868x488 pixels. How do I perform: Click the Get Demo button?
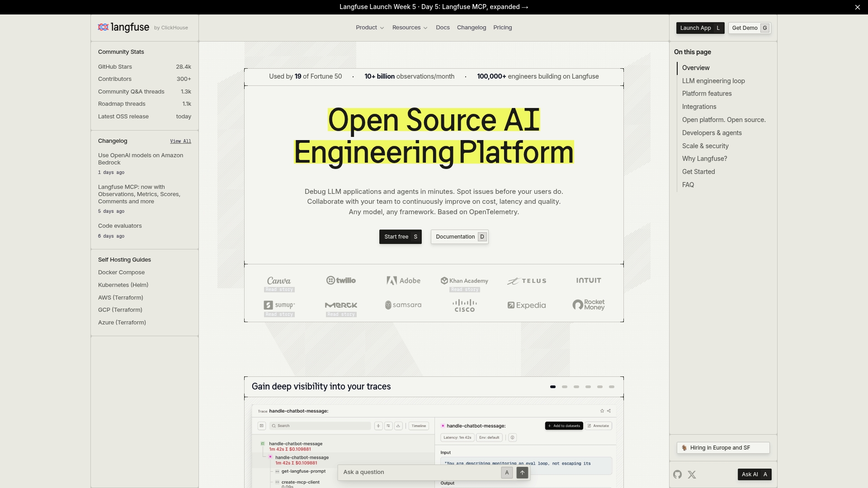(750, 28)
